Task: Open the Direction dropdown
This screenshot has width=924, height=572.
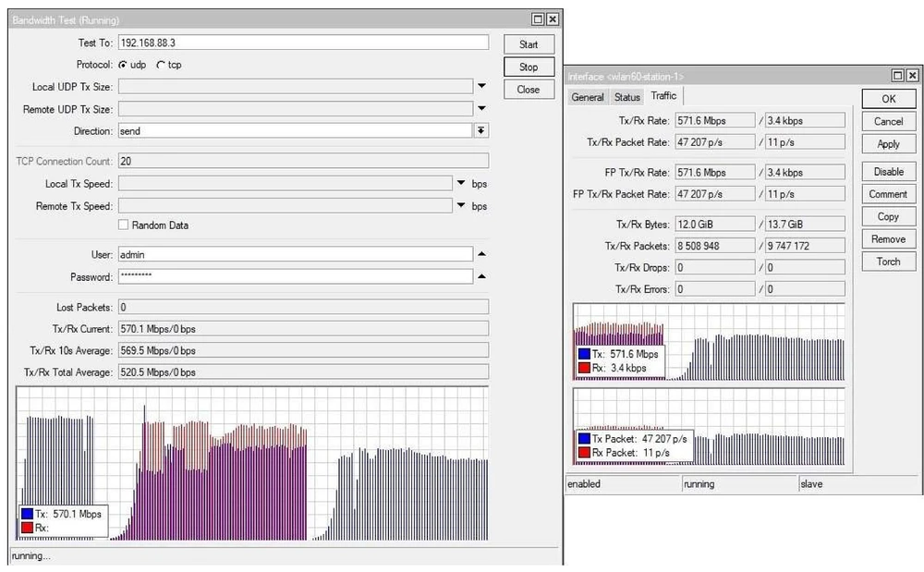Action: pyautogui.click(x=481, y=130)
